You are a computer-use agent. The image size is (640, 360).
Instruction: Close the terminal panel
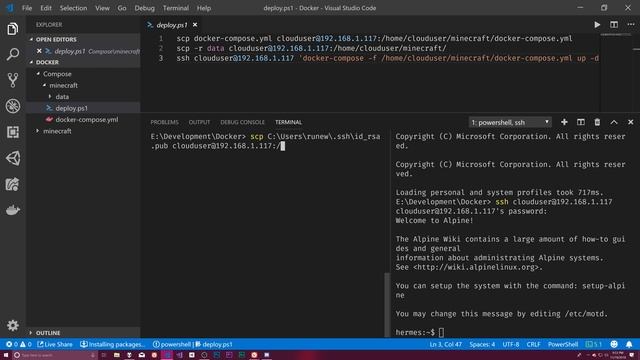coord(631,122)
